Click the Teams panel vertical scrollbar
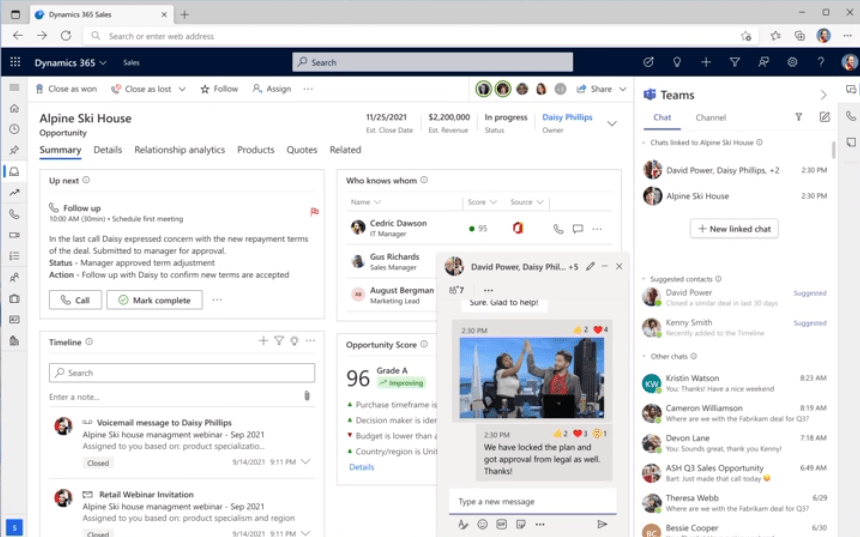Viewport: 860px width, 537px height. pos(833,150)
